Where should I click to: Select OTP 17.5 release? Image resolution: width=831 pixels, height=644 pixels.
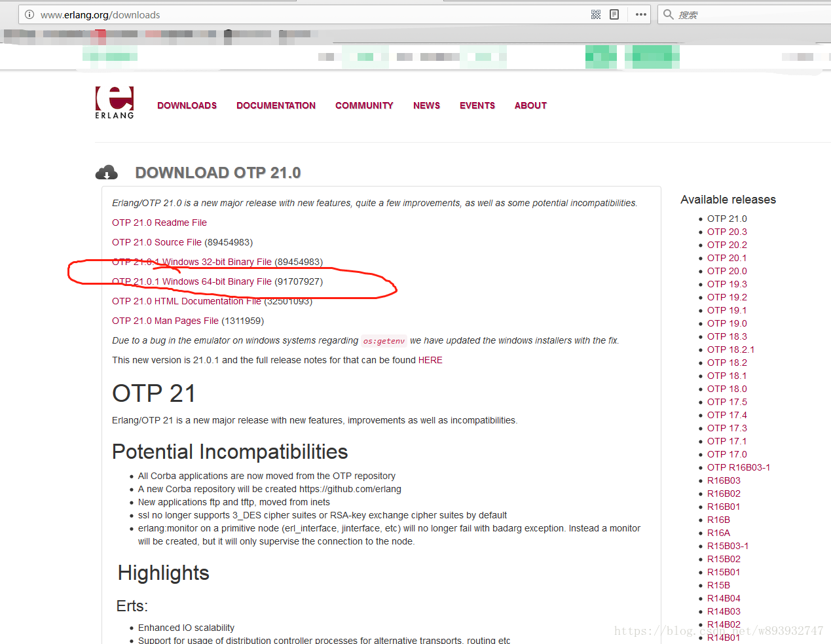coord(727,402)
